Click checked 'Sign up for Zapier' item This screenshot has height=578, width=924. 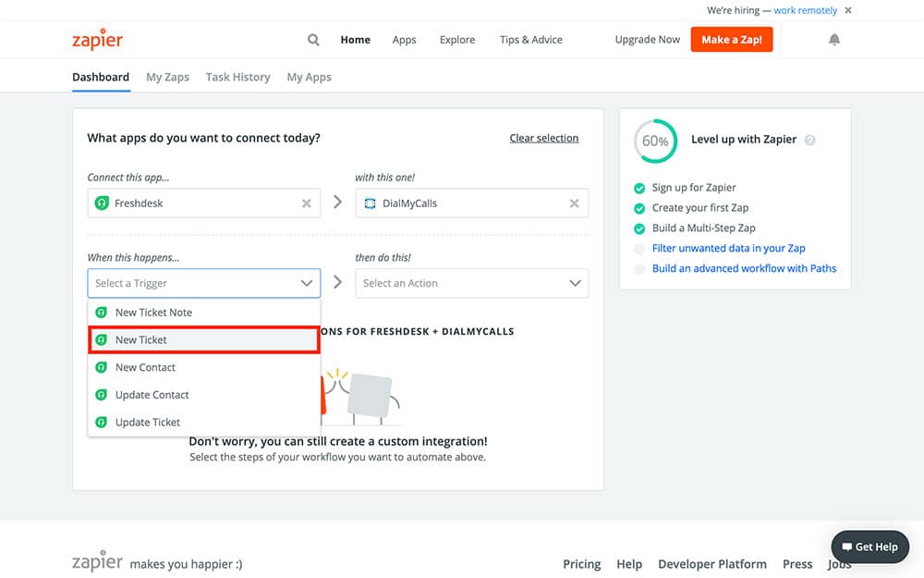click(694, 188)
